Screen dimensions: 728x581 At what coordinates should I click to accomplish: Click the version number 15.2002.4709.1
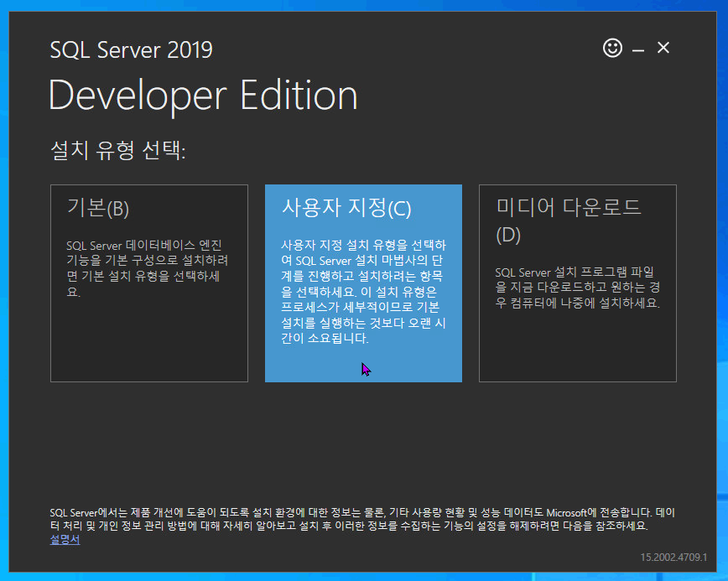[x=673, y=557]
